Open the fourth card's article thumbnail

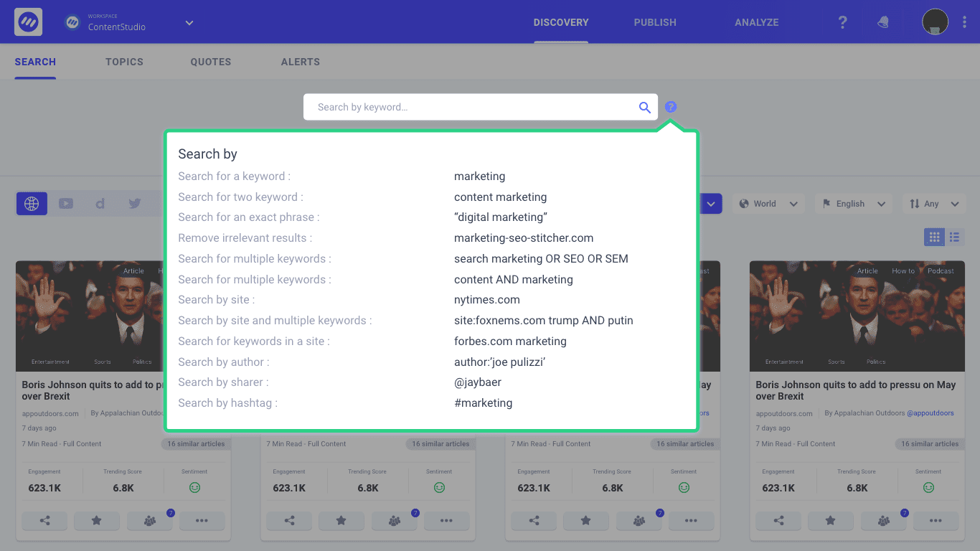point(857,316)
